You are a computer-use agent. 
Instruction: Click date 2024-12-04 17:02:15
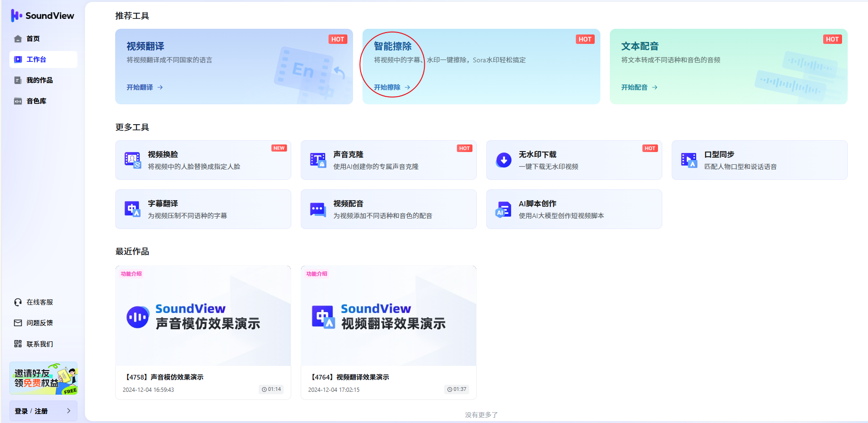click(x=334, y=390)
